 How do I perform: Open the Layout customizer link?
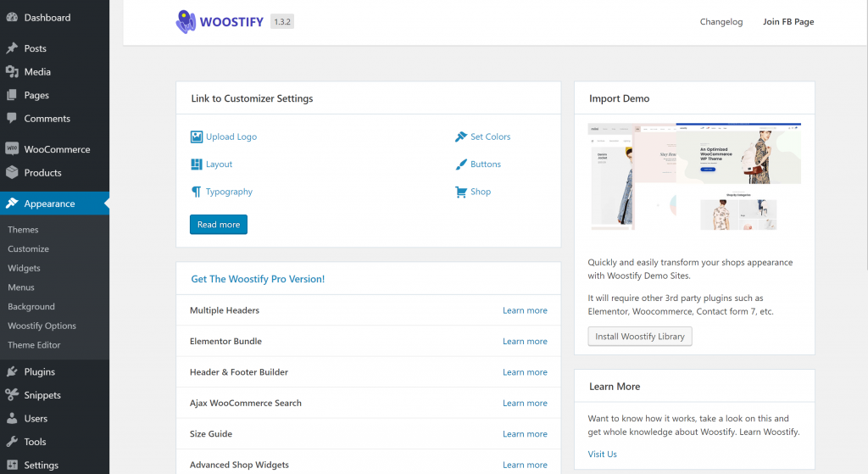click(220, 164)
